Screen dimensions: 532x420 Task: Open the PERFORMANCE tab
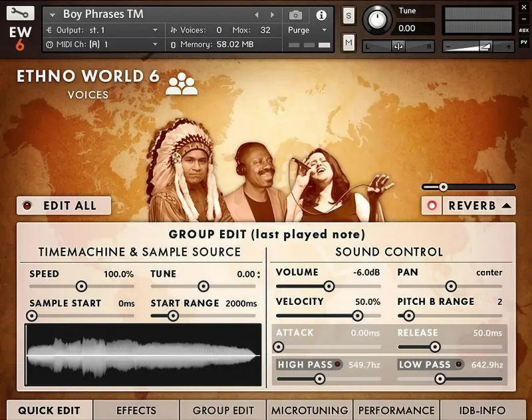coord(396,410)
